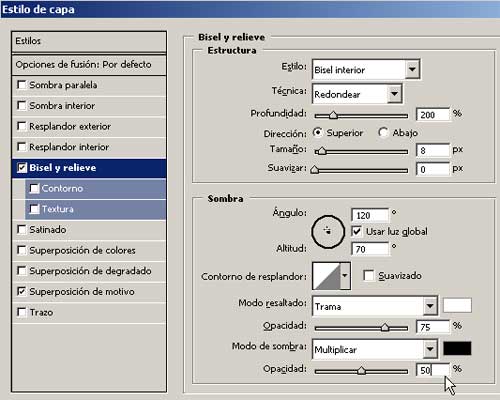Select the Estilos panel entry
Screen dimensions: 500x400
click(x=89, y=41)
